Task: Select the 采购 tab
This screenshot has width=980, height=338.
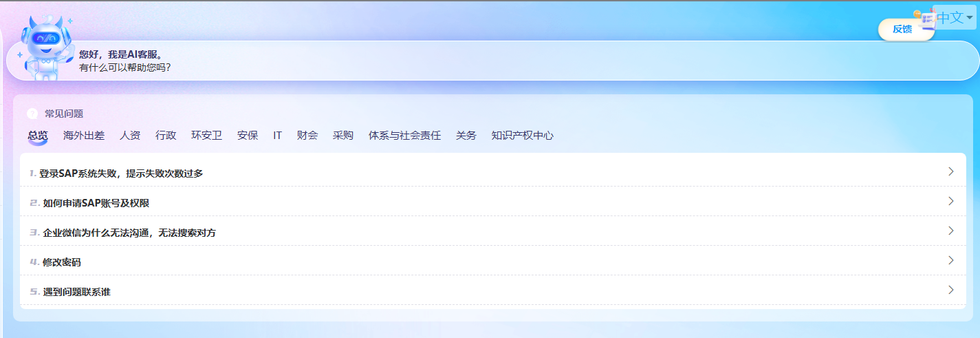Action: (343, 136)
